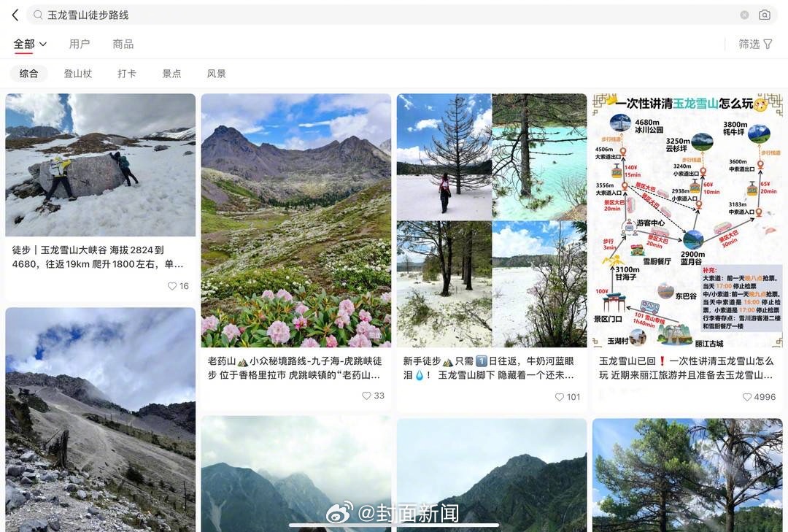Open the 筛选 filter funnel icon
Viewport: 788px width, 532px height.
(x=768, y=45)
